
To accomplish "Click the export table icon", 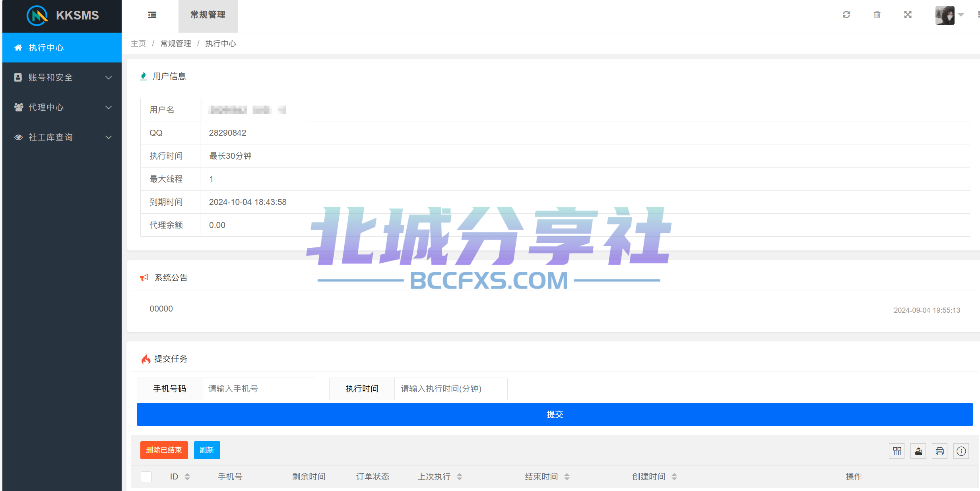I will [918, 451].
